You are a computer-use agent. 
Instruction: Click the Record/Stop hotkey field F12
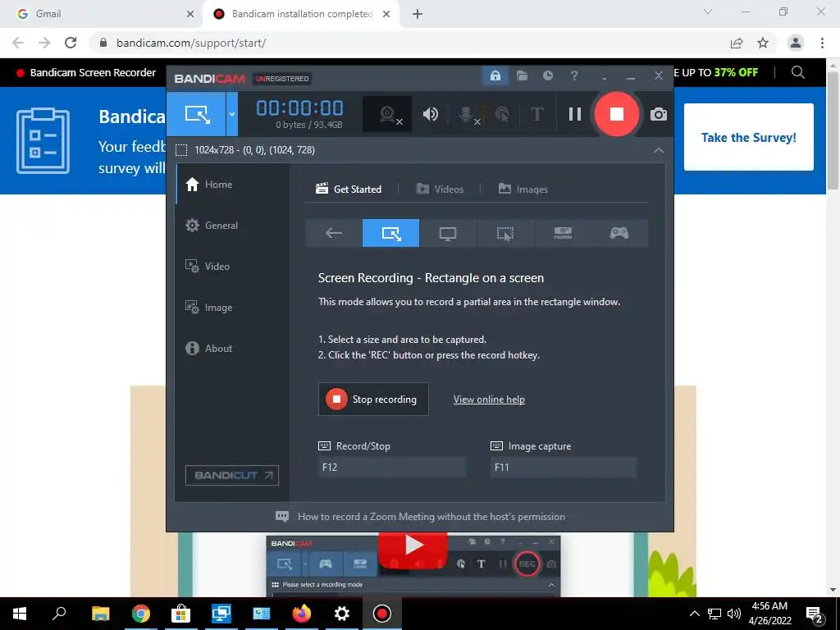(391, 467)
